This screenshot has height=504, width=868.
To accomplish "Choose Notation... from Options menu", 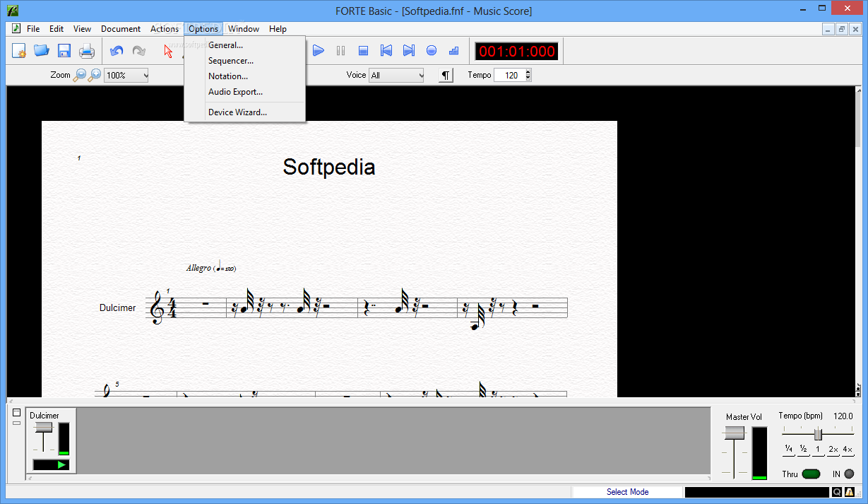I will point(244,76).
